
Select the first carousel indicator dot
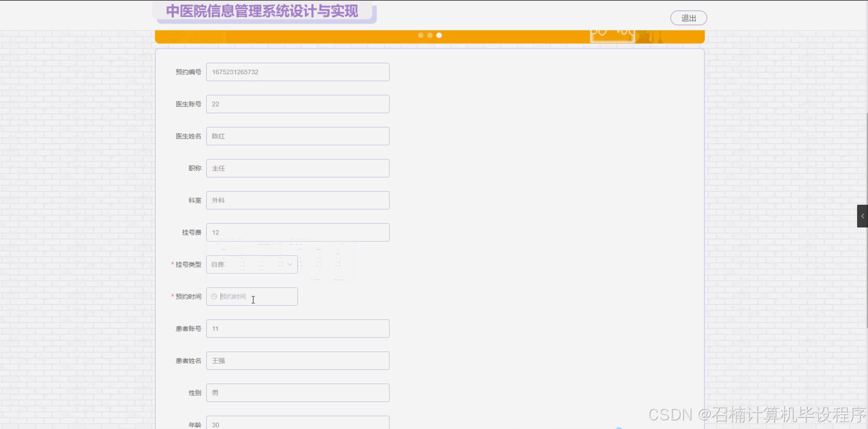tap(421, 35)
